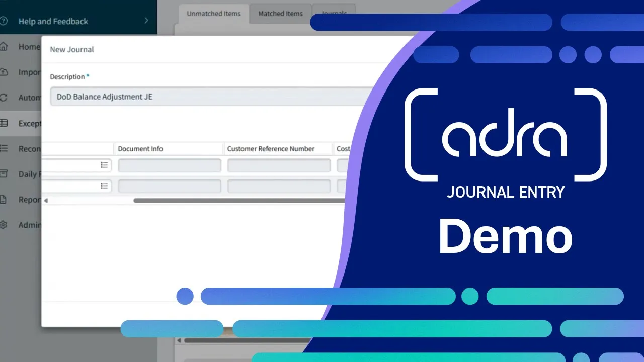Click left scroll arrow of journal grid

coord(46,201)
